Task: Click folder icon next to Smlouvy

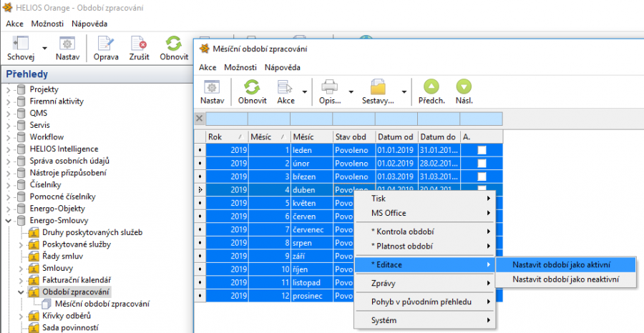Action: 34,268
